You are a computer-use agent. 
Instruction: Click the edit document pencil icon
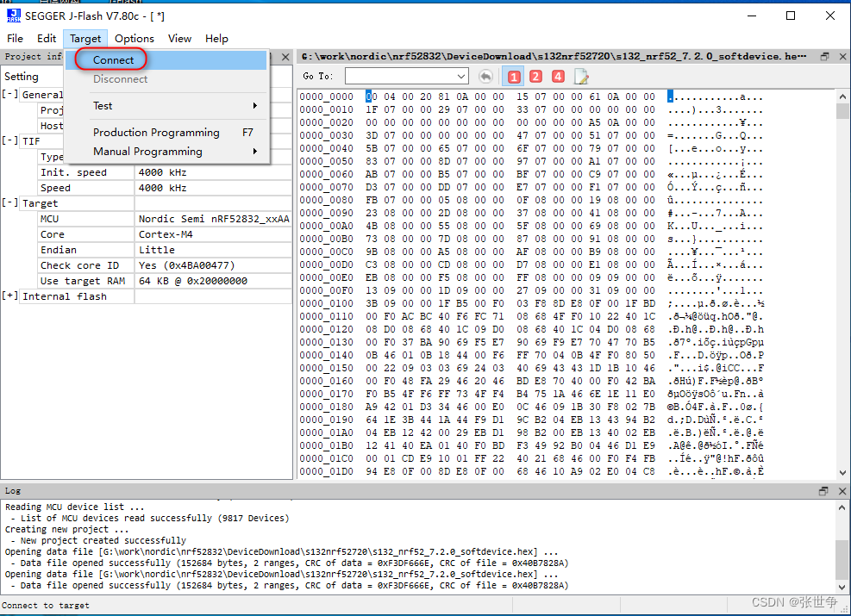[581, 77]
